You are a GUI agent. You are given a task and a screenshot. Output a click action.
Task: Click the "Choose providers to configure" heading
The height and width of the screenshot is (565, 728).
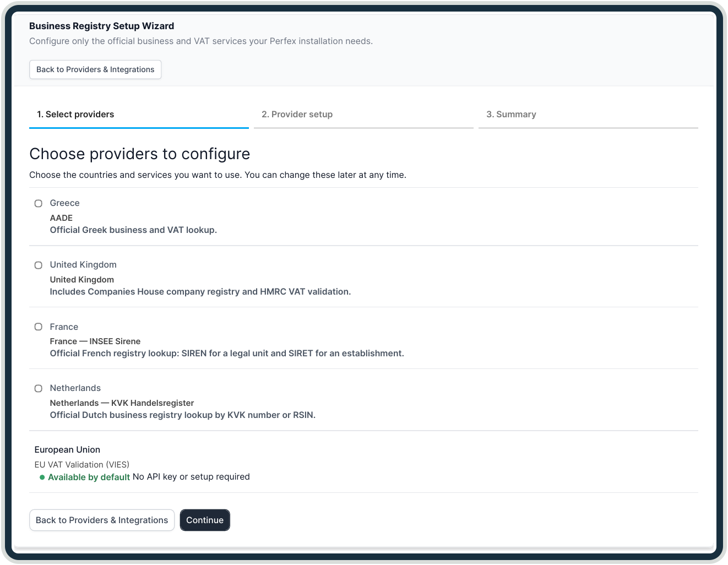click(140, 154)
